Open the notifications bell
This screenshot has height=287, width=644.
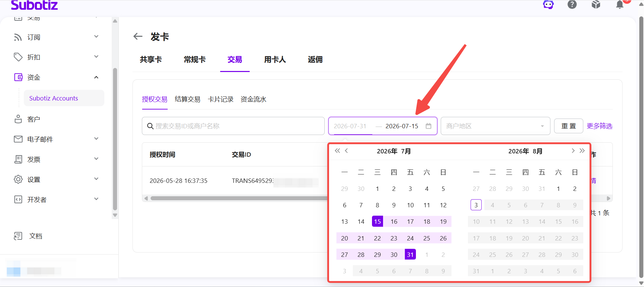click(620, 4)
